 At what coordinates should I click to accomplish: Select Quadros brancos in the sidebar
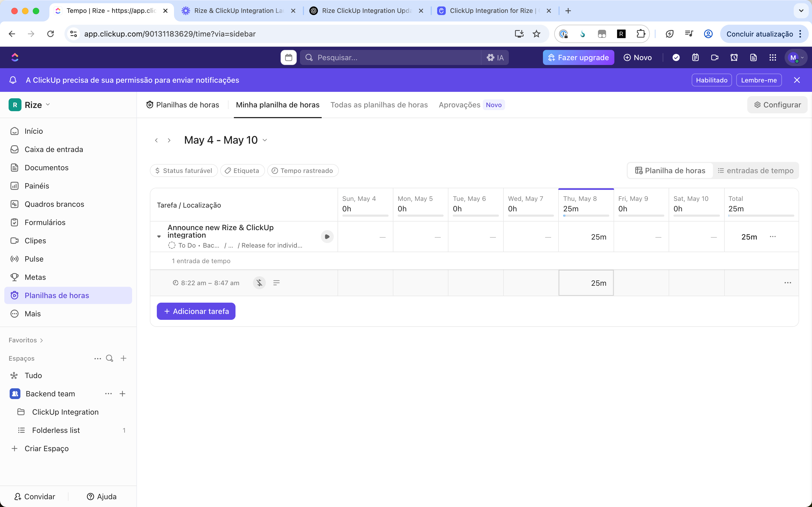[54, 204]
